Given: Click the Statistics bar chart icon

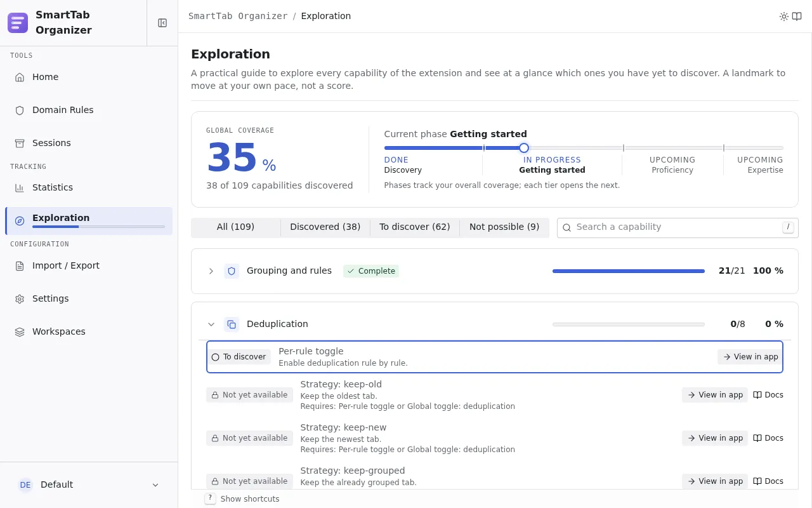Looking at the screenshot, I should pos(20,188).
